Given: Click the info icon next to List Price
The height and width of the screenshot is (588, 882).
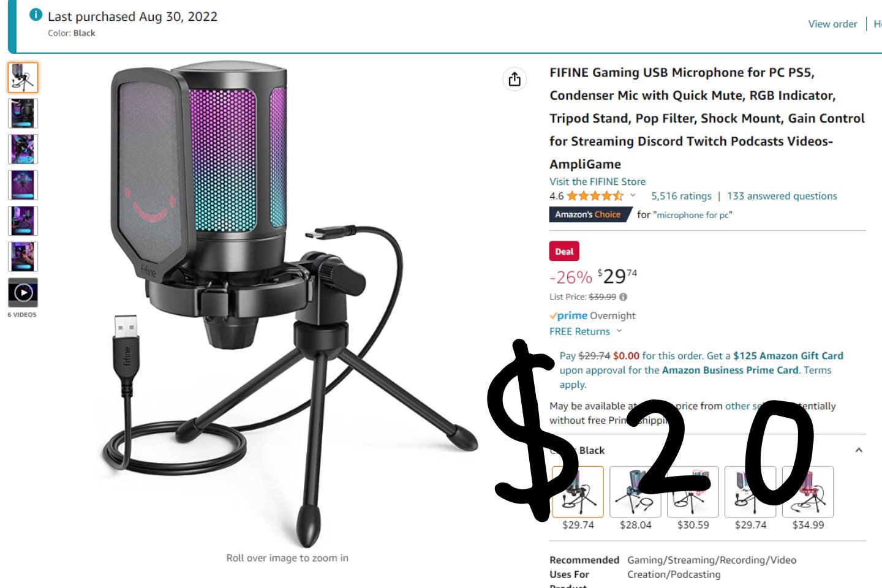Looking at the screenshot, I should pos(624,297).
